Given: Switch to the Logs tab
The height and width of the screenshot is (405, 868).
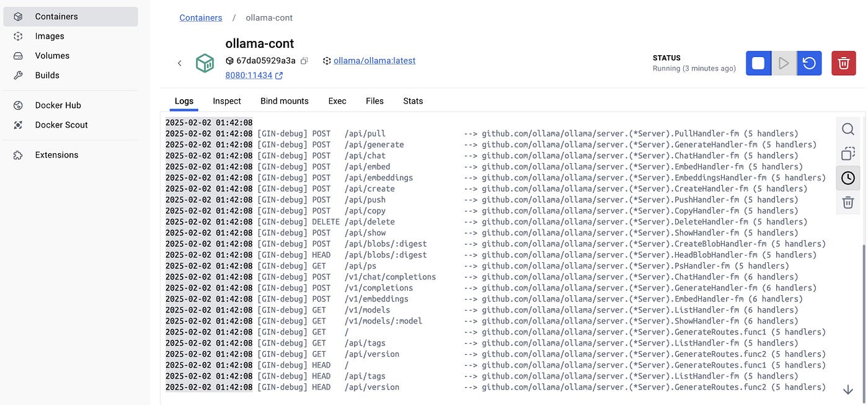Looking at the screenshot, I should click(x=184, y=101).
